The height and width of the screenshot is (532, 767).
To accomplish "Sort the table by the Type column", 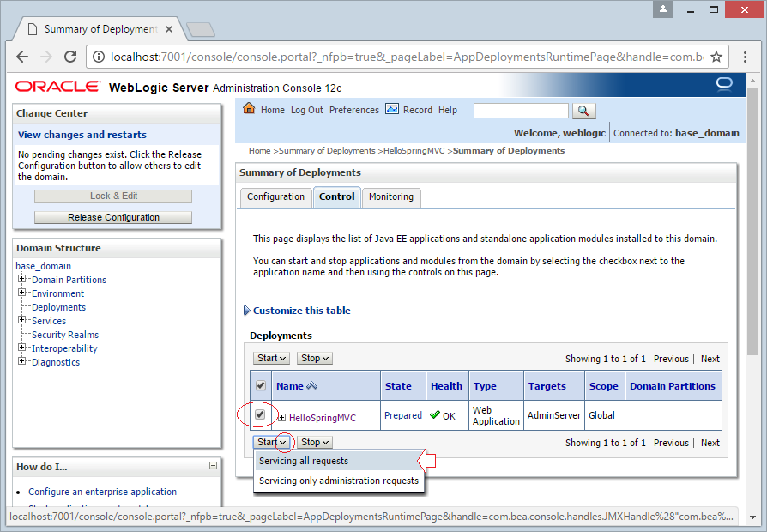I will coord(485,386).
